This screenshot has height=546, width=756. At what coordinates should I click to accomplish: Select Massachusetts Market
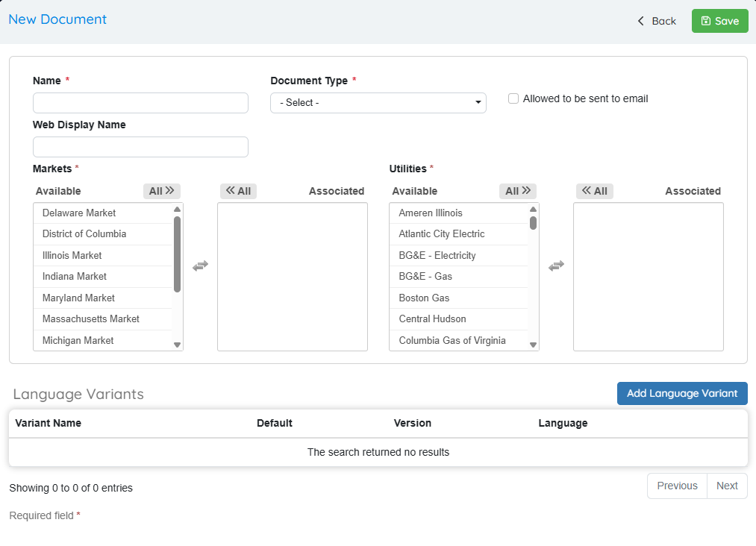pyautogui.click(x=103, y=319)
